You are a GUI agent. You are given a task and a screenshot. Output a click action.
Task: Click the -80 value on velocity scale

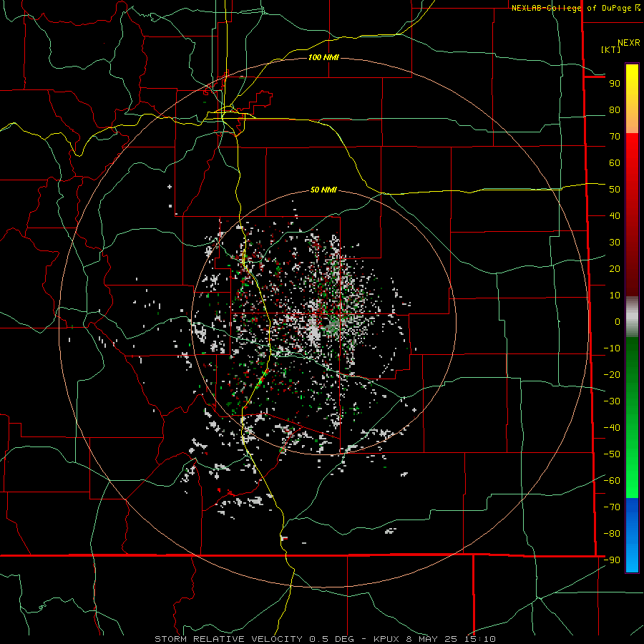click(x=612, y=534)
